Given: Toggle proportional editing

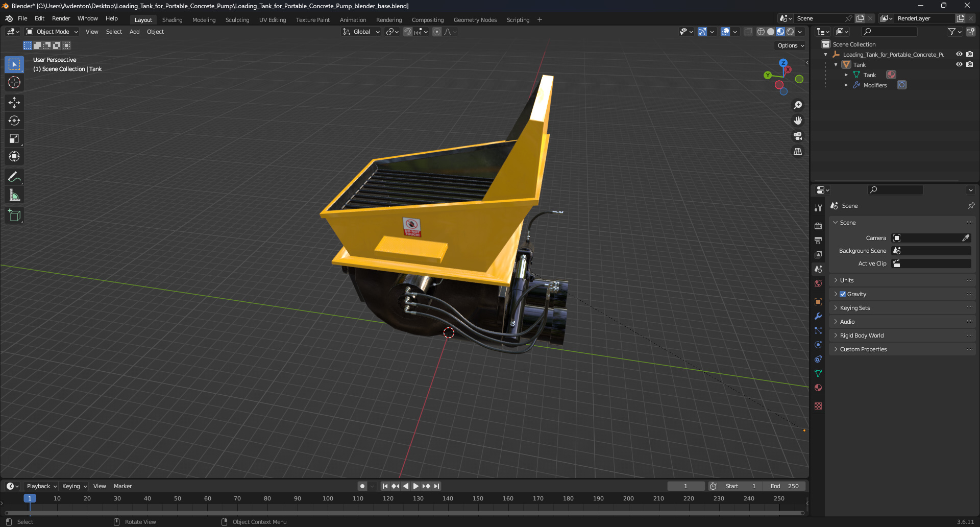Looking at the screenshot, I should [437, 32].
